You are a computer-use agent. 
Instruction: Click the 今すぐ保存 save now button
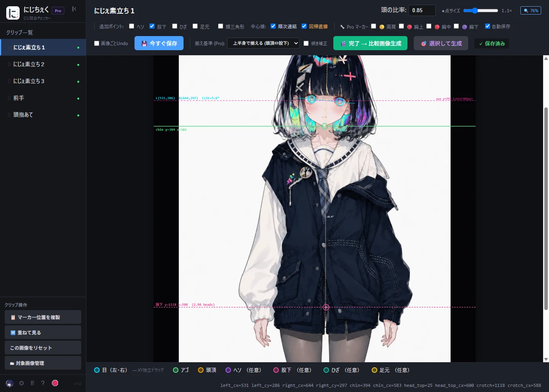pyautogui.click(x=159, y=43)
